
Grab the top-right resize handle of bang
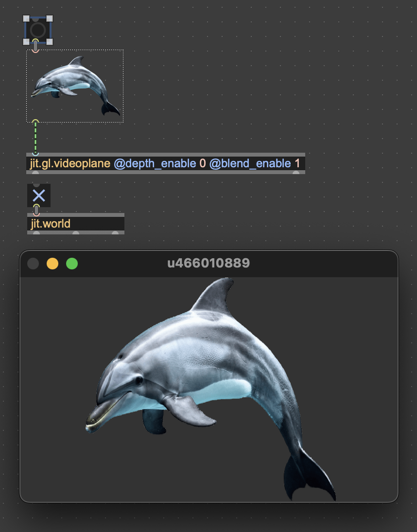(x=49, y=18)
